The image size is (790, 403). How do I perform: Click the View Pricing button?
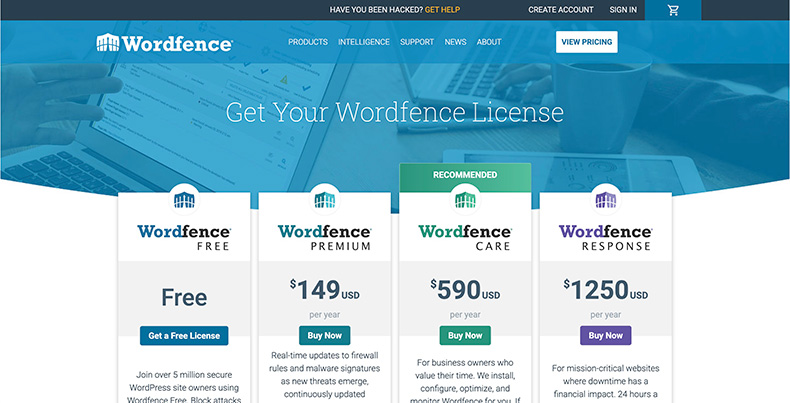pyautogui.click(x=586, y=42)
